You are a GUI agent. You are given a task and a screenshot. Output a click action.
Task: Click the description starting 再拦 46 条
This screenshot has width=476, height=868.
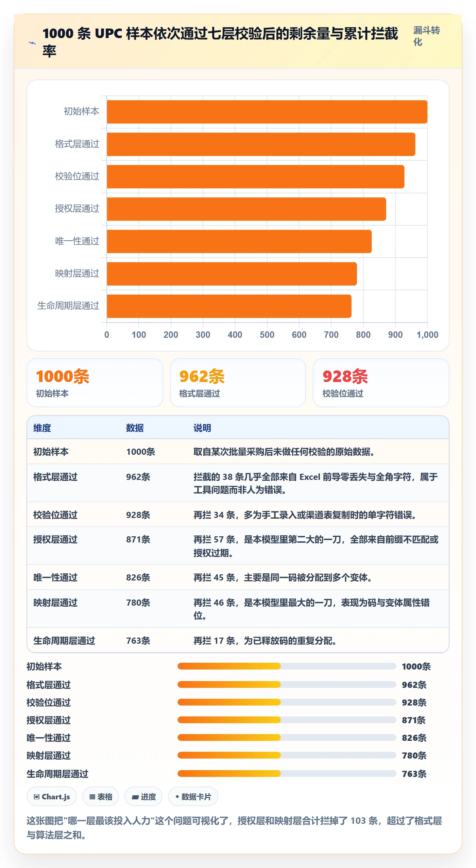tap(312, 609)
